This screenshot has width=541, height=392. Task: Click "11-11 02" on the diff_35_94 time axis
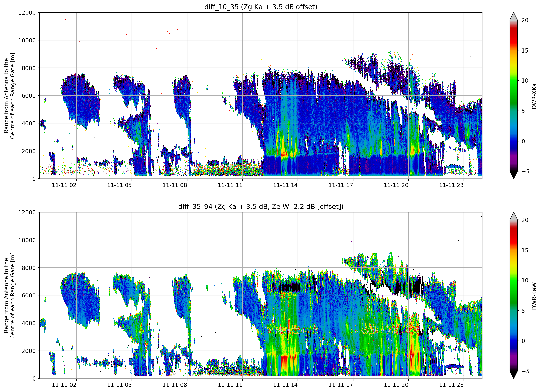(64, 385)
